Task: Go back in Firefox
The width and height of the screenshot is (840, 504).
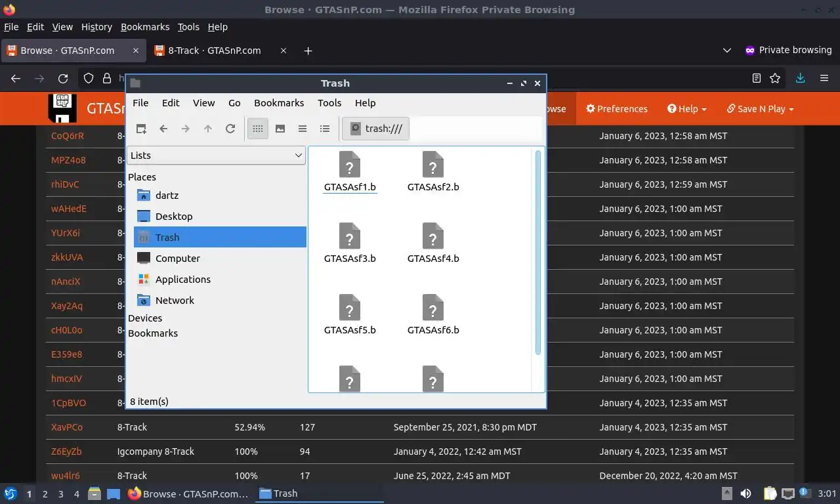Action: click(16, 78)
